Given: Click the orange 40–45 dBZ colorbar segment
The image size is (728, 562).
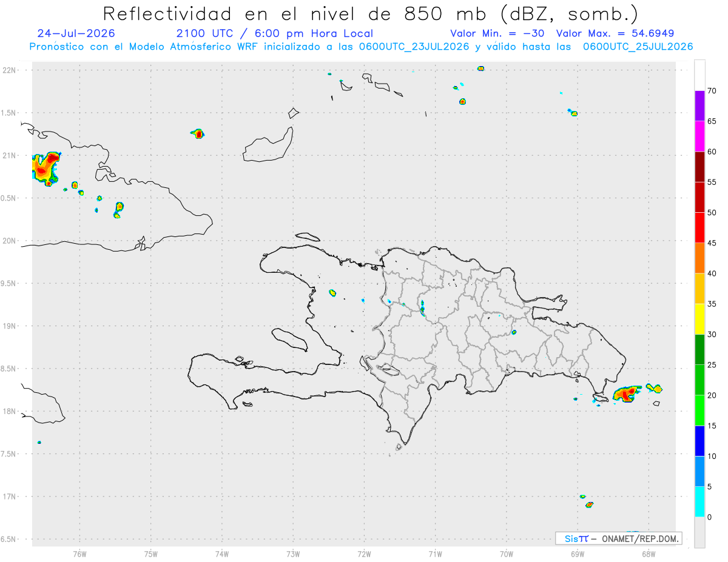Looking at the screenshot, I should point(699,258).
